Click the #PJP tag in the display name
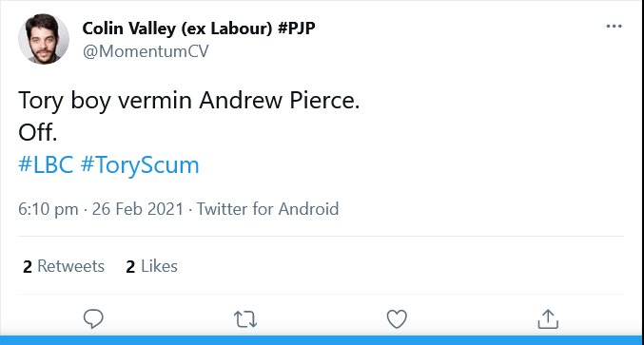The width and height of the screenshot is (644, 345). [297, 29]
